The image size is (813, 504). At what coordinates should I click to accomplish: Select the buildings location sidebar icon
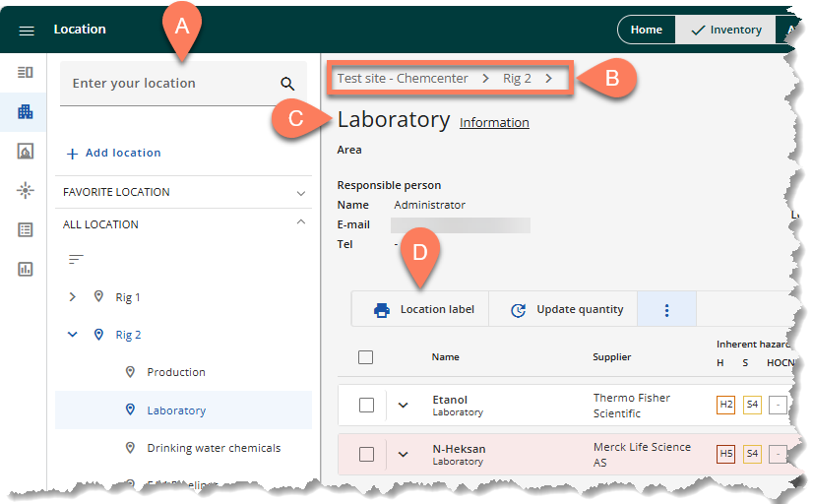tap(26, 112)
